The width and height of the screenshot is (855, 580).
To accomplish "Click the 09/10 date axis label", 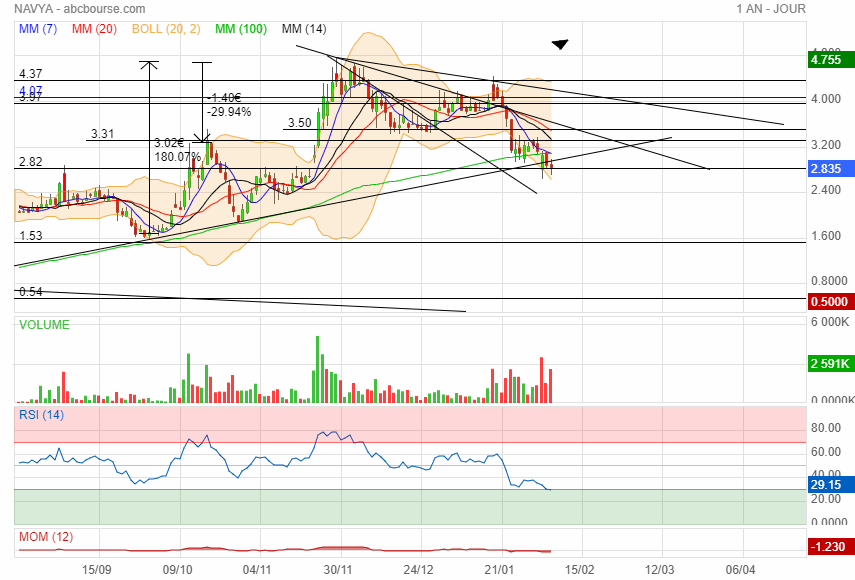I will coord(177,570).
